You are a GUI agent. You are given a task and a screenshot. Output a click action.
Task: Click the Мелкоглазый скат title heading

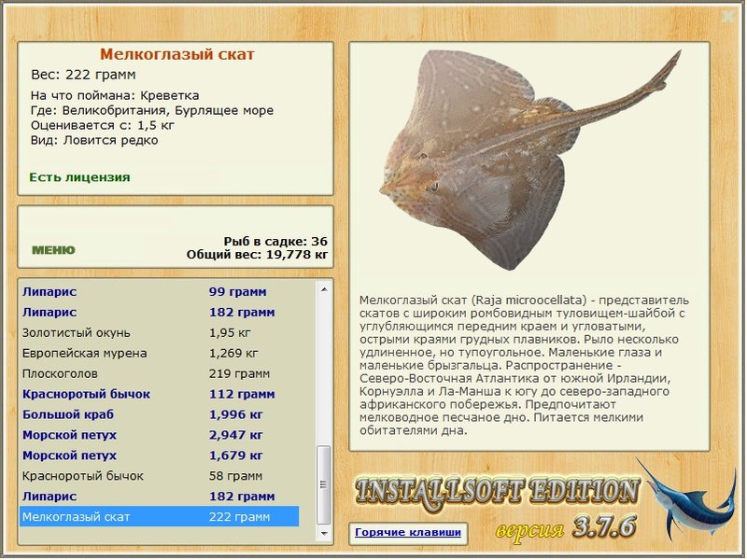click(176, 54)
